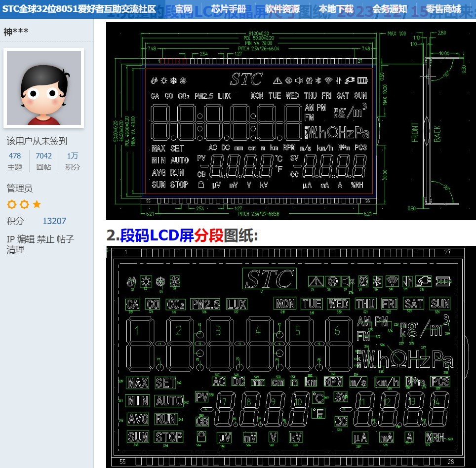Click the MAX label in segment drawing
This screenshot has width=476, height=468.
[138, 383]
